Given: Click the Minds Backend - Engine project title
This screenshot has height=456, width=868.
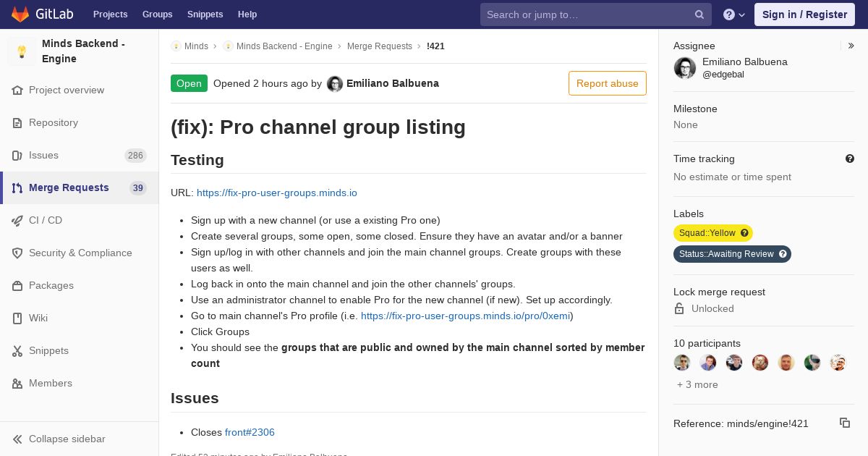Looking at the screenshot, I should (x=83, y=51).
